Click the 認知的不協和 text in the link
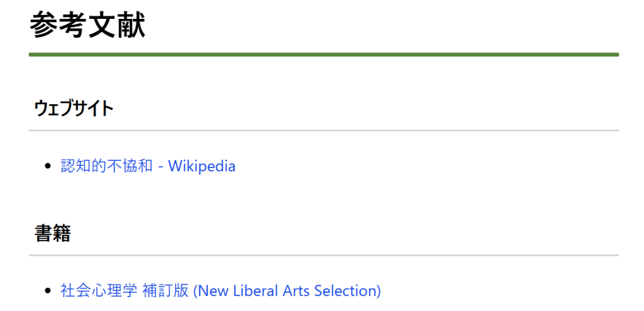 [x=106, y=166]
